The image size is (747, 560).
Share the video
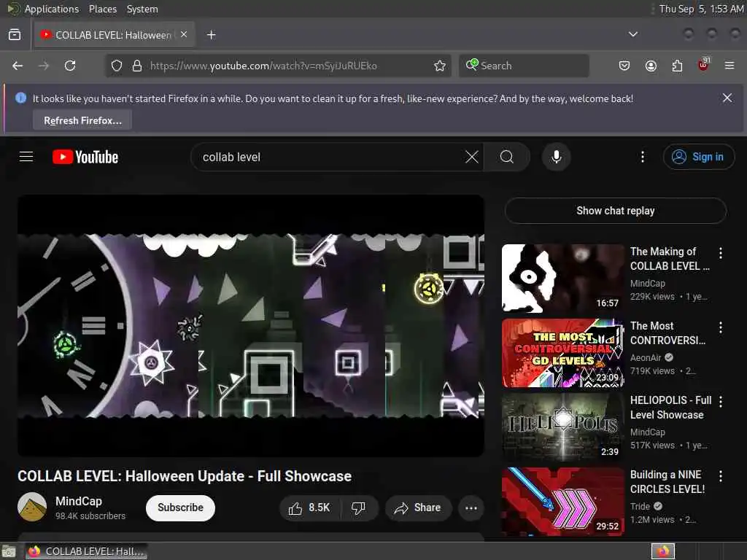(x=418, y=507)
